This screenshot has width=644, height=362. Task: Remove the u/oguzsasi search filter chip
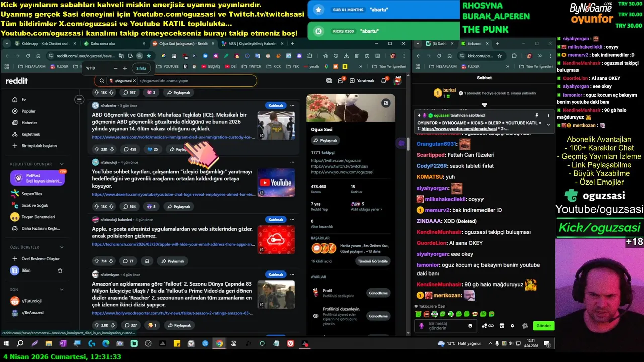tap(134, 81)
